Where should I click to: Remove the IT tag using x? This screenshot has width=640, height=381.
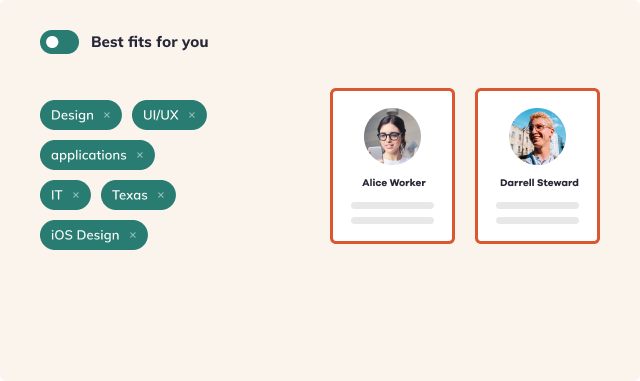(76, 195)
